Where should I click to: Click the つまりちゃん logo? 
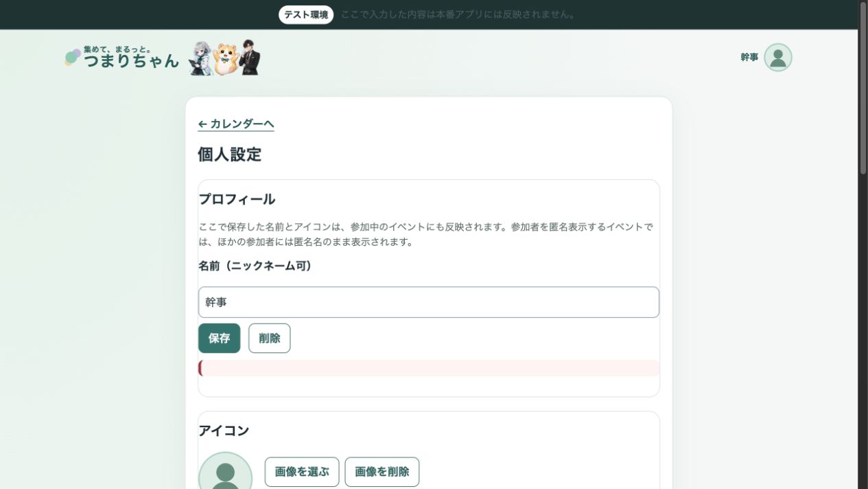(122, 58)
